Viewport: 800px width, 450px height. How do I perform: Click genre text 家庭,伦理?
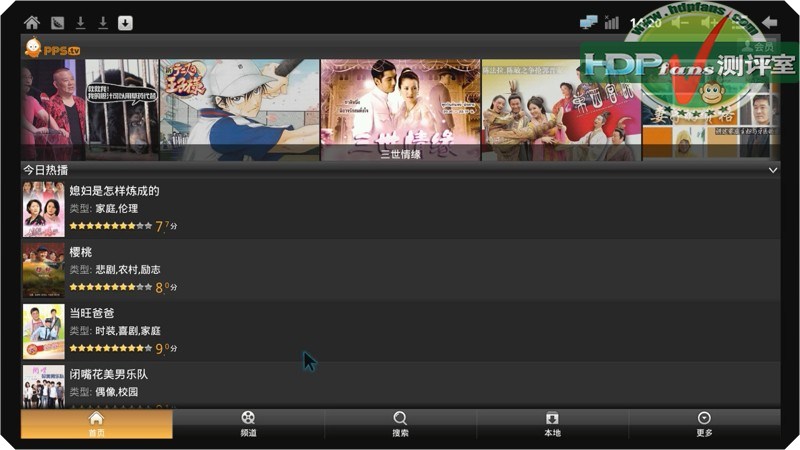[117, 209]
